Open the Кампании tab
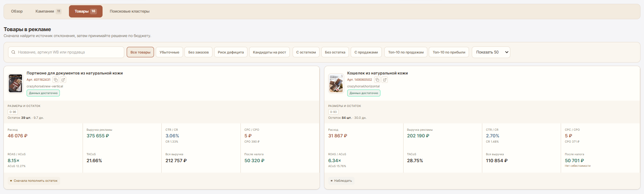Image resolution: width=644 pixels, height=194 pixels. point(48,11)
